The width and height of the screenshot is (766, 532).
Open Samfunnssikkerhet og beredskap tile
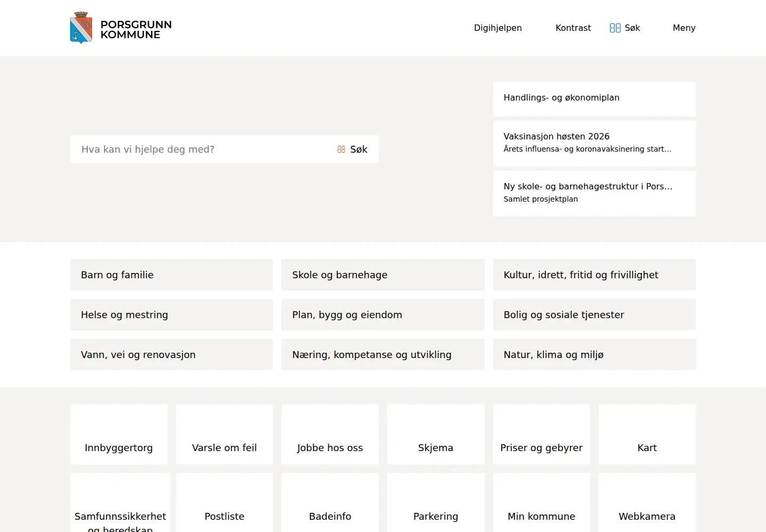[x=120, y=503]
